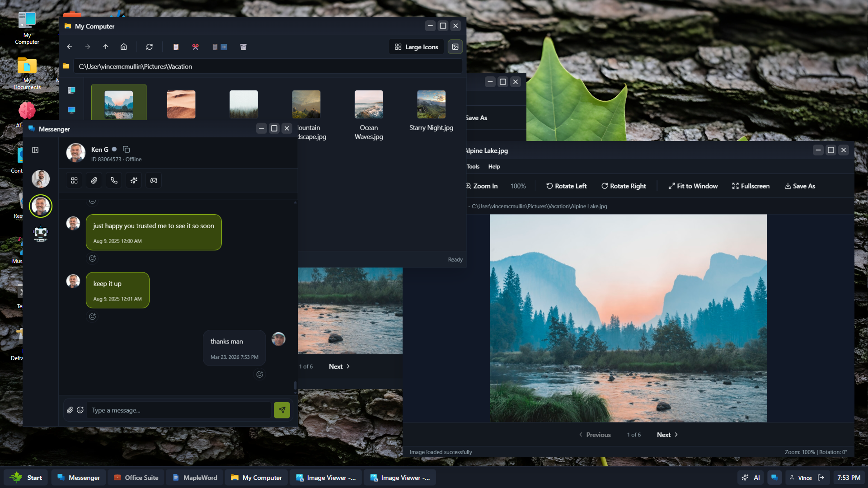Open the emoji picker beside message box
The height and width of the screenshot is (488, 868).
click(x=80, y=410)
